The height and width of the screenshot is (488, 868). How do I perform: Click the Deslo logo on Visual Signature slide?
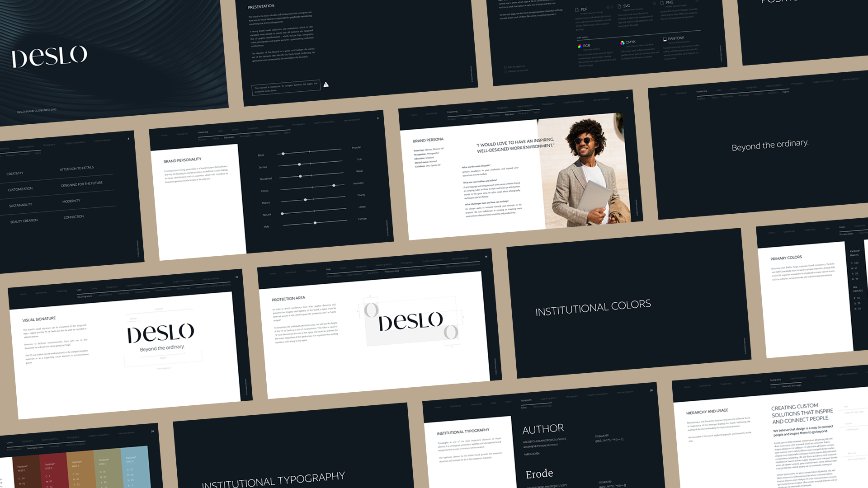pyautogui.click(x=160, y=333)
